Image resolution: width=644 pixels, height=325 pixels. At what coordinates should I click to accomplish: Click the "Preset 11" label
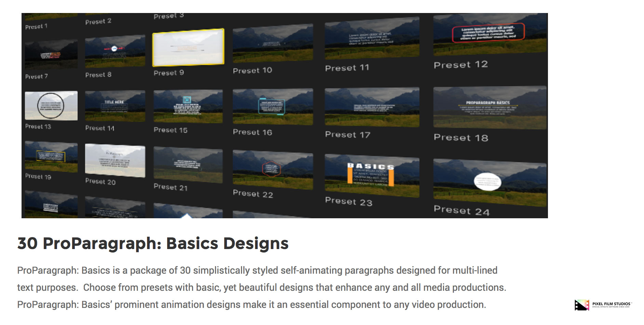(347, 68)
